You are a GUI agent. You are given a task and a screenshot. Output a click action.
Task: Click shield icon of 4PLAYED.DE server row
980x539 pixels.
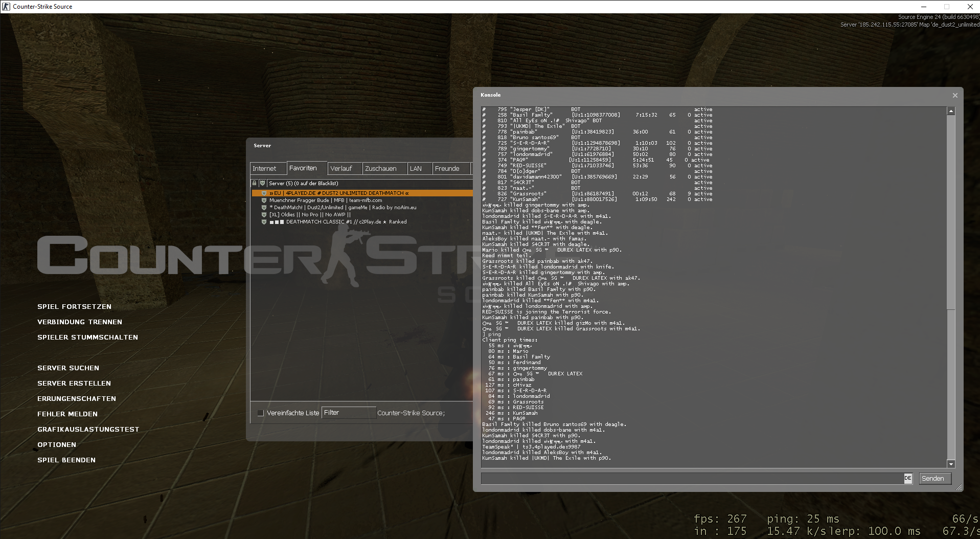pos(264,193)
